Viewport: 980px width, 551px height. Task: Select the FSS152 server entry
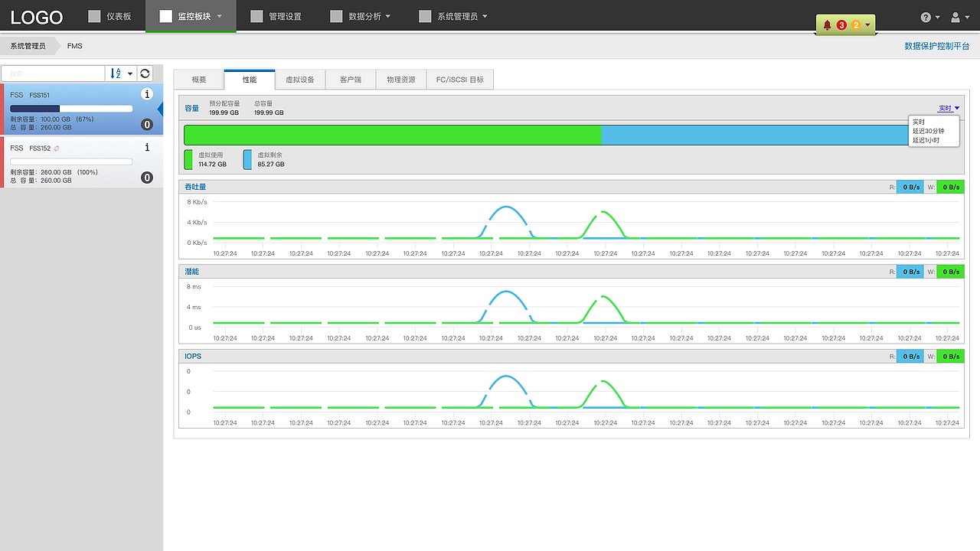tap(81, 162)
